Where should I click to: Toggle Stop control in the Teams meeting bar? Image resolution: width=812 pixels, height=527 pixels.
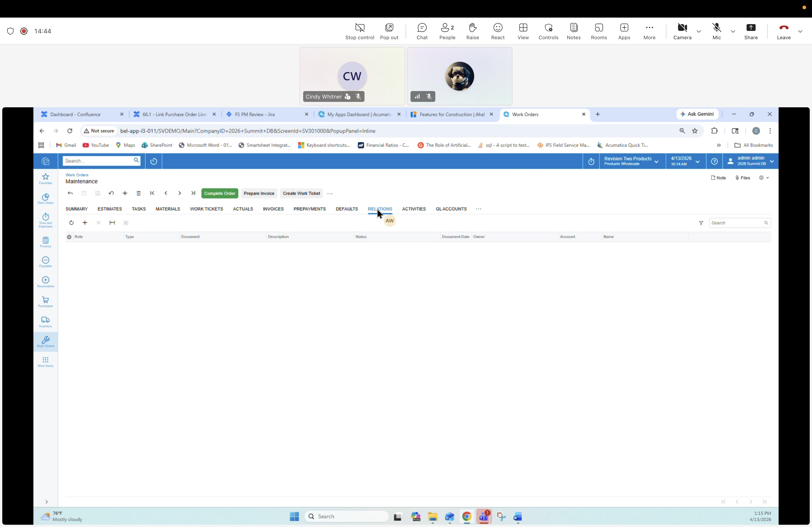(360, 31)
